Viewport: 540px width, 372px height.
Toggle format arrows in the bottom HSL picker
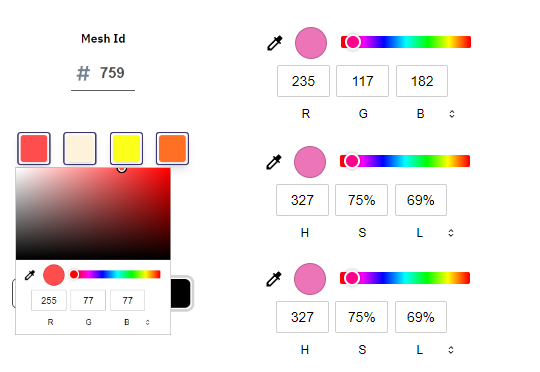coord(451,350)
